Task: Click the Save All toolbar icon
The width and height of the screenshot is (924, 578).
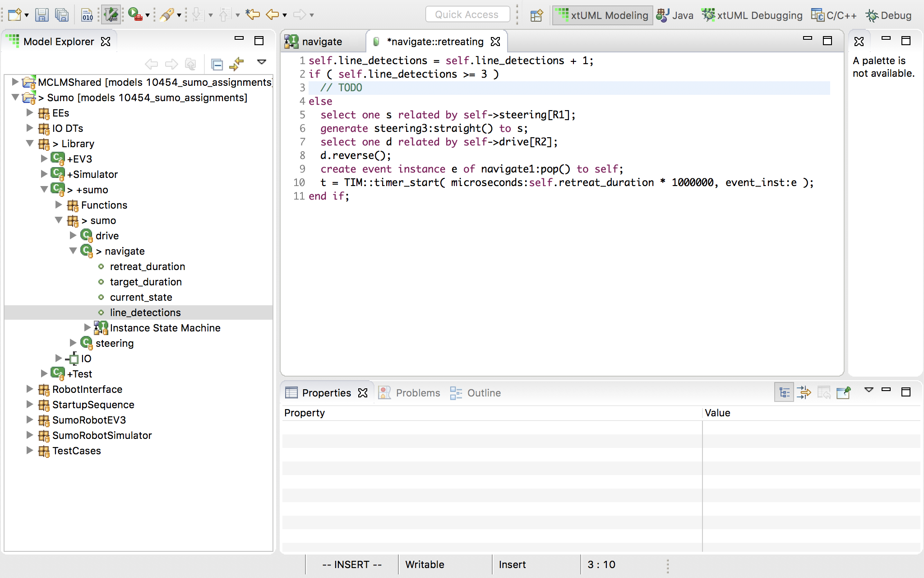Action: [62, 15]
